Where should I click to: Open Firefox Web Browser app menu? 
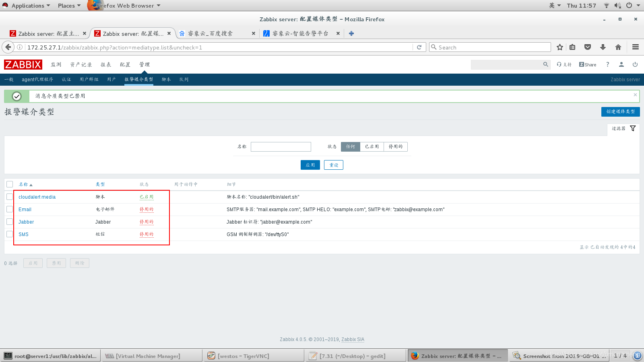pos(124,5)
